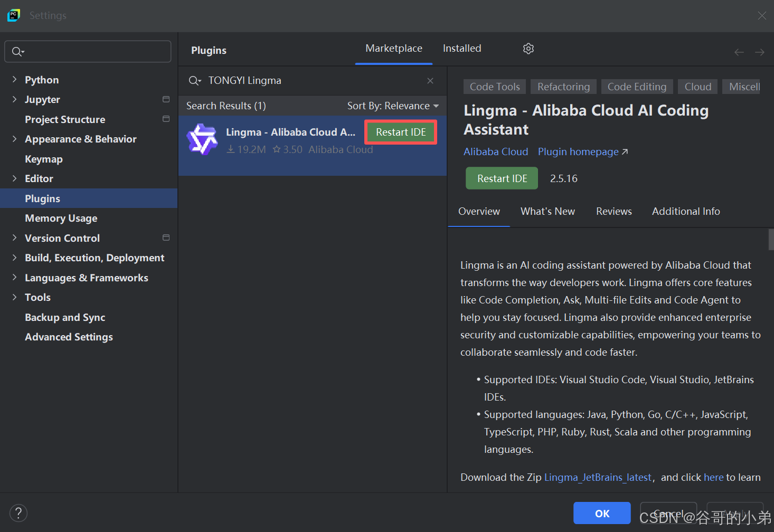Screen dimensions: 774x532
Task: Click the Lingma plugin logo icon
Action: click(202, 140)
